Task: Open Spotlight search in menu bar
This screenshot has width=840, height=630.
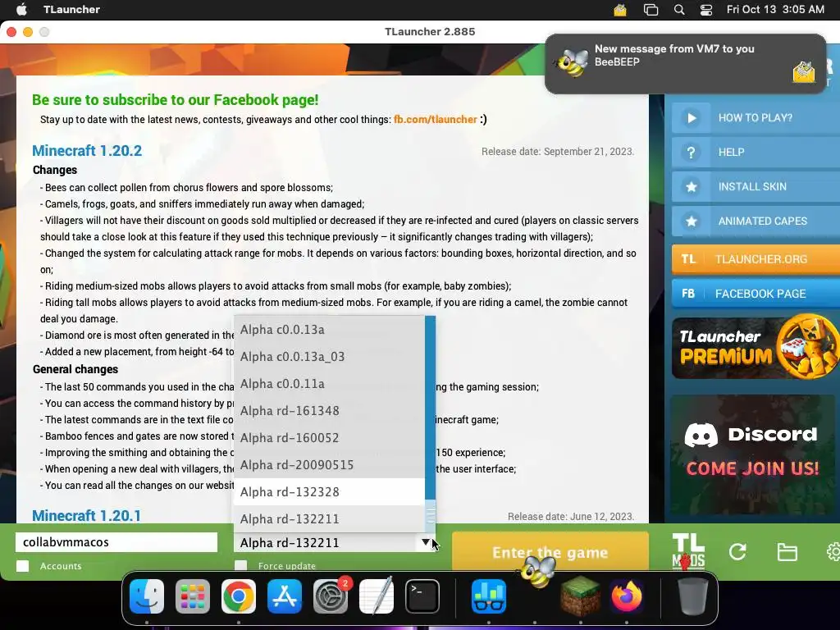Action: coord(678,10)
